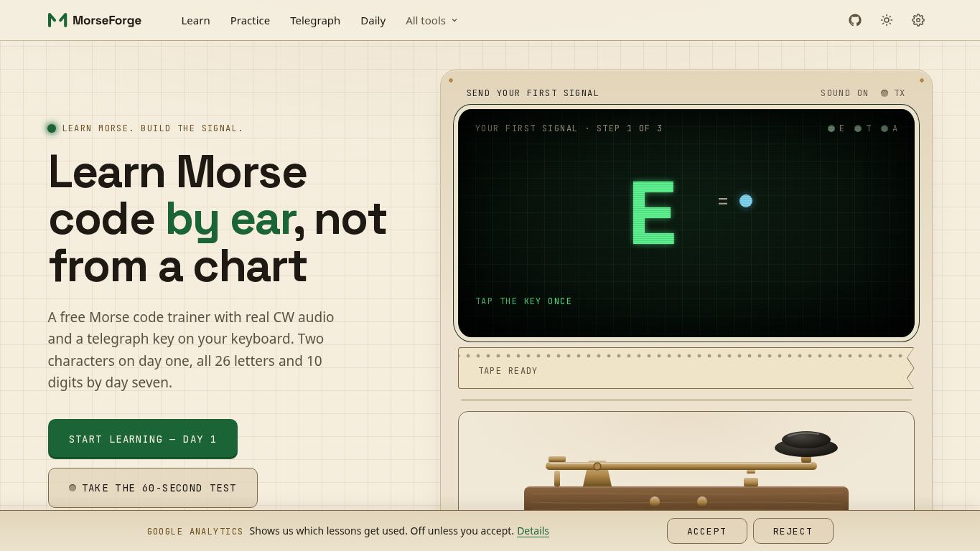
Task: Go to the Practice page
Action: pos(250,20)
